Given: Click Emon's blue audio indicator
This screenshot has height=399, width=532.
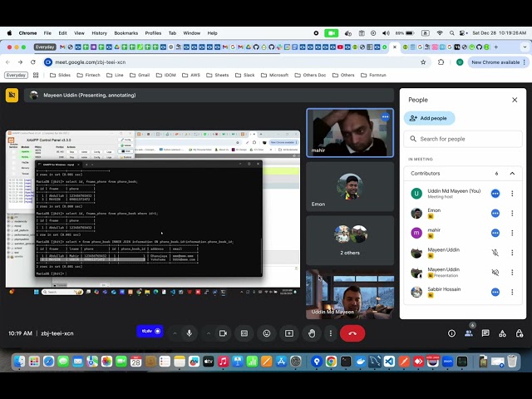Looking at the screenshot, I should (x=495, y=213).
